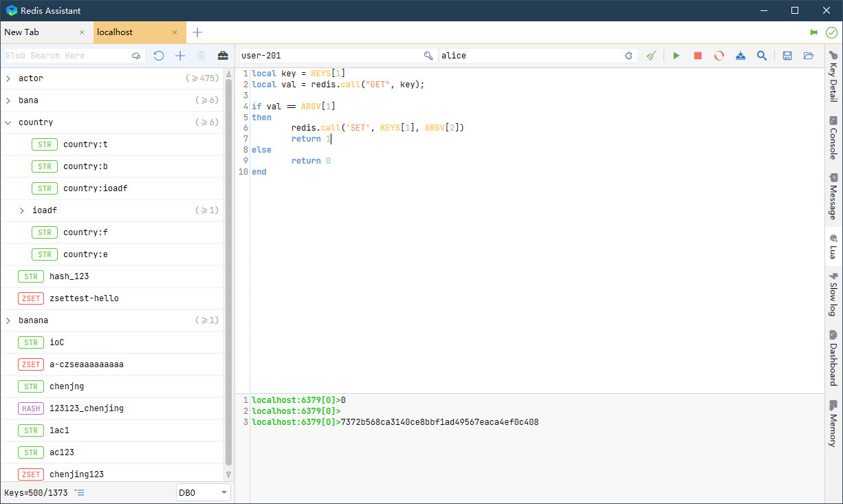Open script file with folder icon
843x504 pixels.
pos(809,56)
